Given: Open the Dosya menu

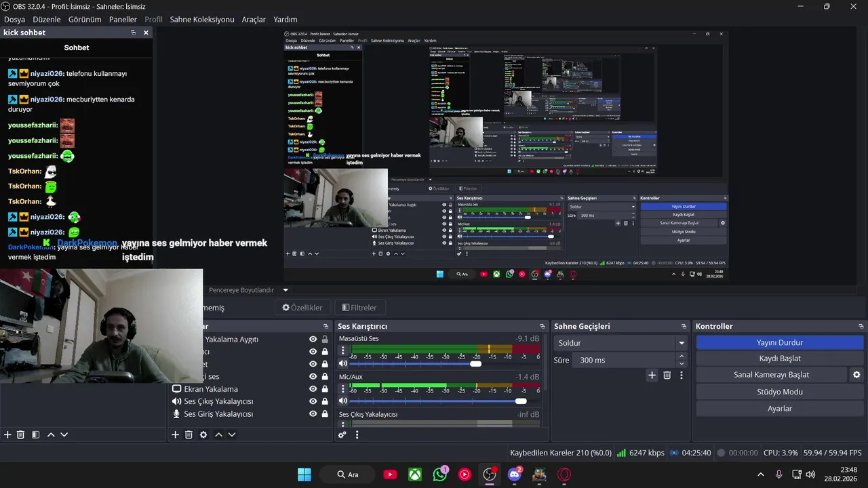Looking at the screenshot, I should pyautogui.click(x=14, y=20).
